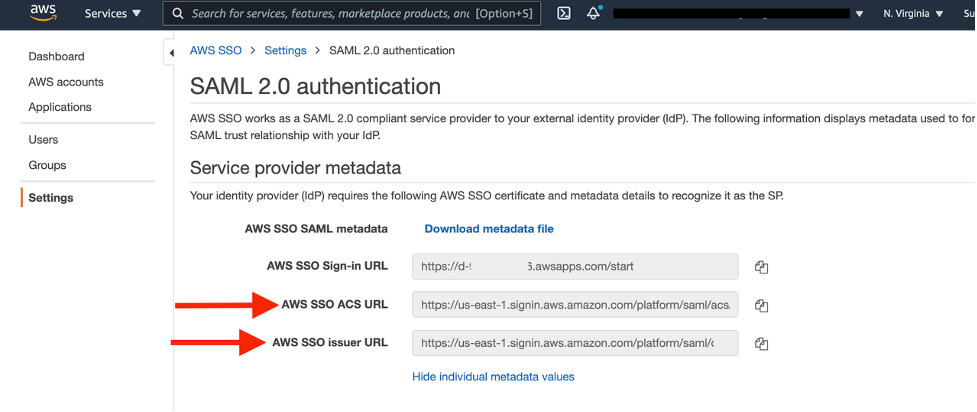977x412 pixels.
Task: Open AWS accounts in sidebar
Action: point(66,82)
